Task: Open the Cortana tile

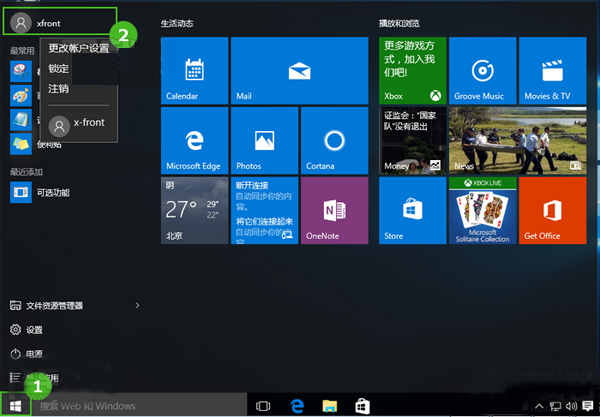Action: pos(334,140)
